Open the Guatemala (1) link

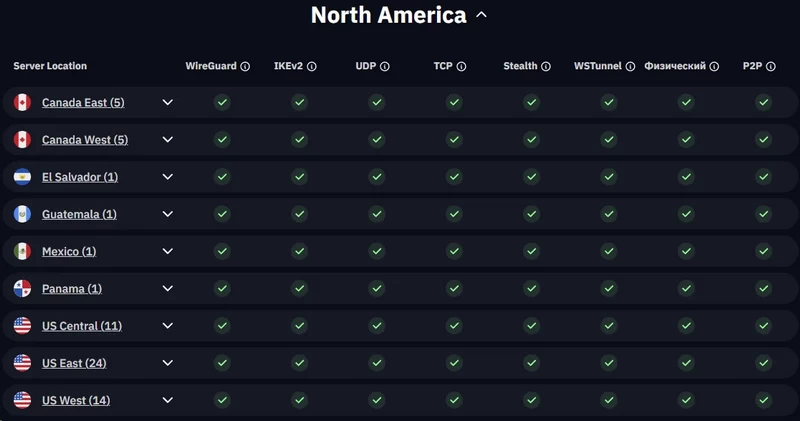click(79, 215)
